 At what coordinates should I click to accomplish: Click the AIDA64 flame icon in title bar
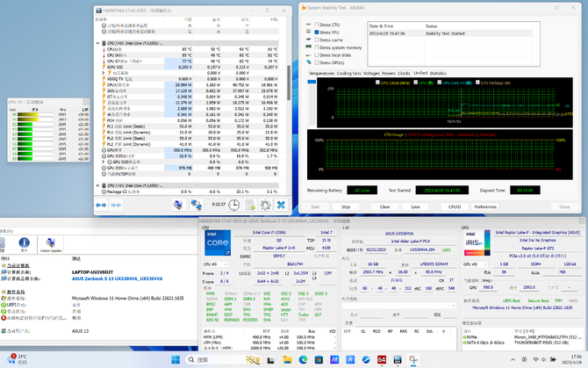point(304,8)
